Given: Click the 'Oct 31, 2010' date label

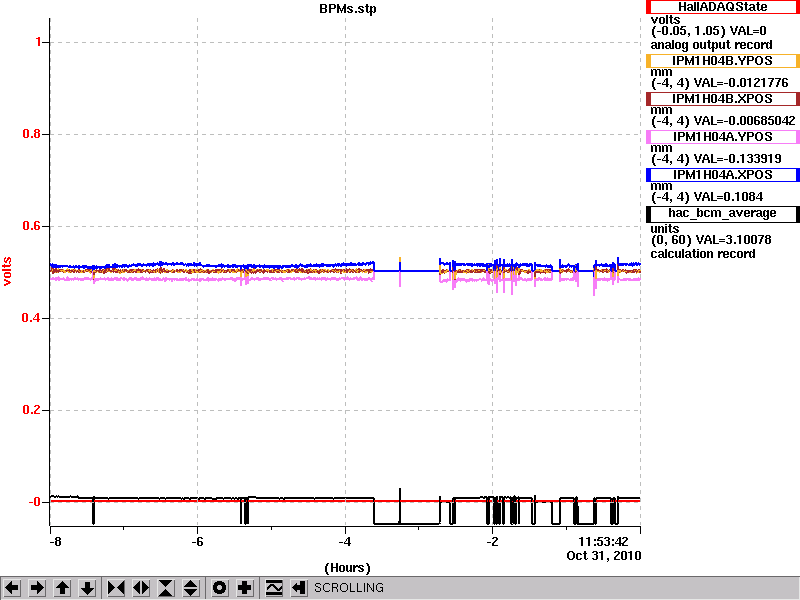Looking at the screenshot, I should (604, 556).
